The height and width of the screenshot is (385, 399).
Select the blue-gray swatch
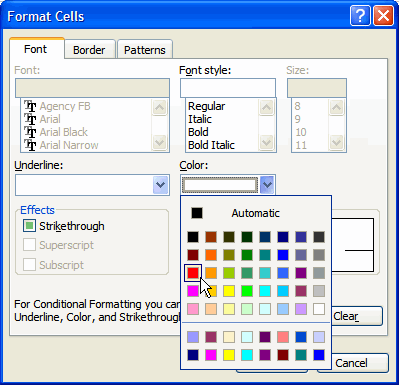click(x=301, y=255)
